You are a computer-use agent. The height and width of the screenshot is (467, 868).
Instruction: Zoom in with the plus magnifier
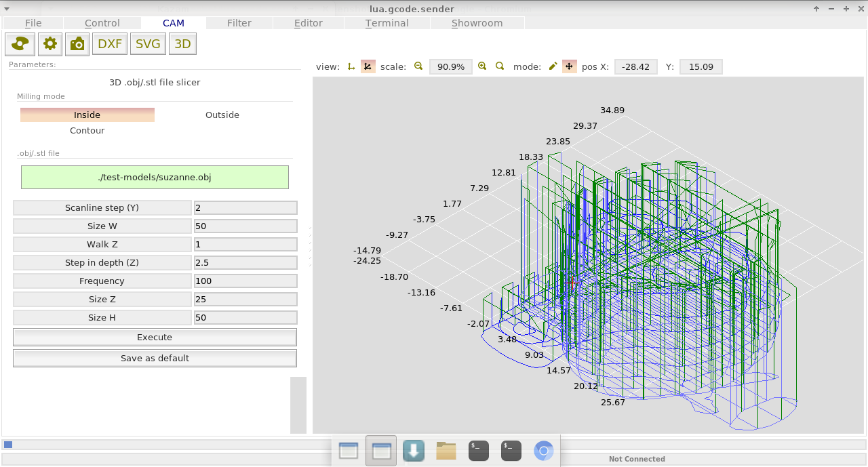[x=482, y=66]
